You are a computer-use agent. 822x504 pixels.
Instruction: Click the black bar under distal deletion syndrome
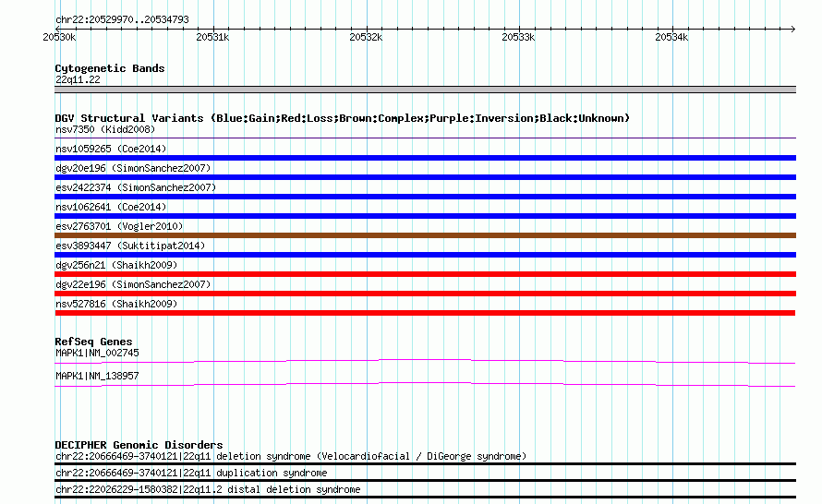point(425,498)
